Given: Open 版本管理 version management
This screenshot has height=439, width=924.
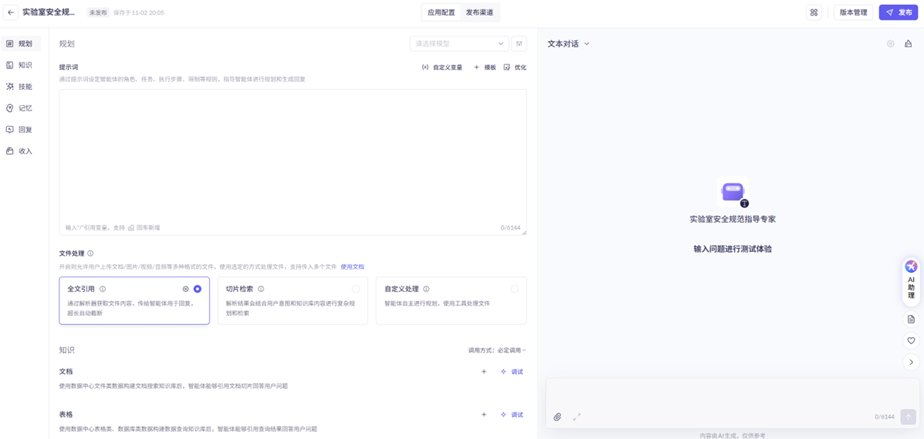Looking at the screenshot, I should click(x=853, y=12).
